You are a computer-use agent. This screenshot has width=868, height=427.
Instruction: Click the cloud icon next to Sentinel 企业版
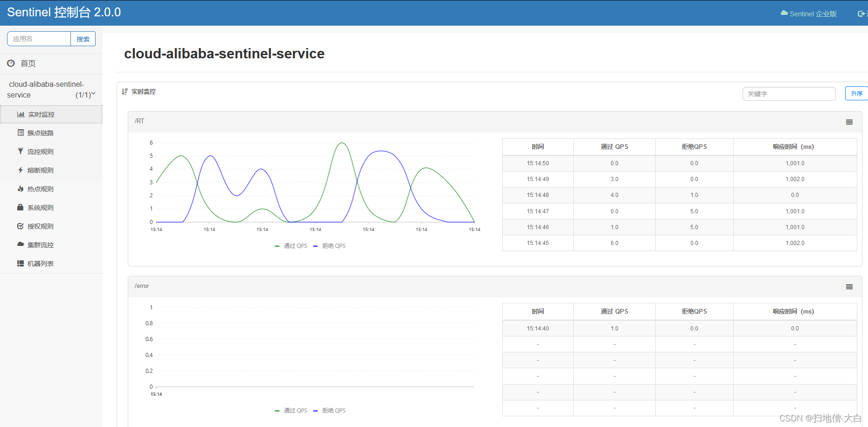[785, 13]
